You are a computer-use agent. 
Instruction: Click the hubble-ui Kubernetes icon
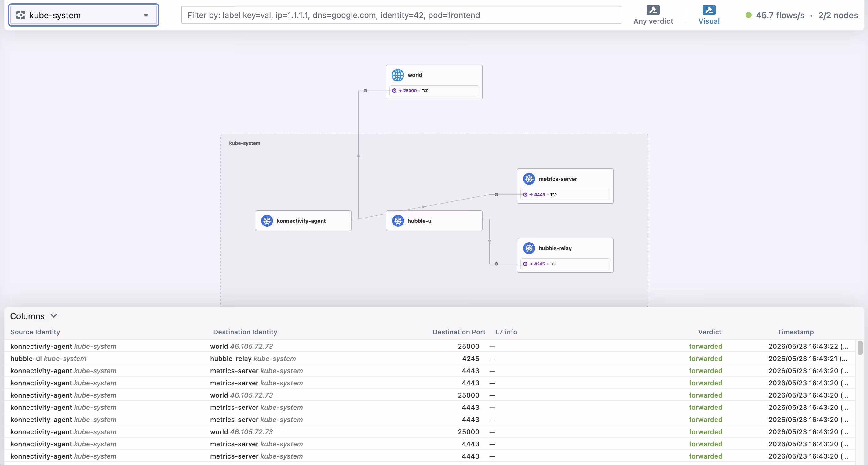click(398, 221)
